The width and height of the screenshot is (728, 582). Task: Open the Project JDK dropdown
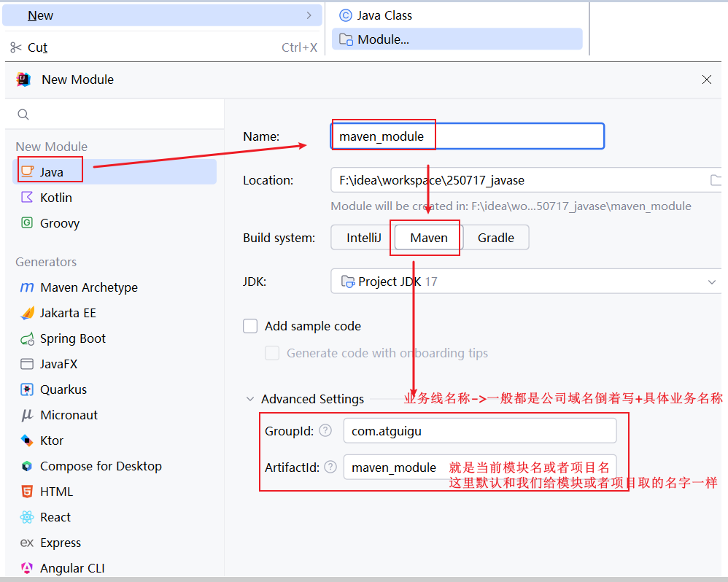[711, 282]
